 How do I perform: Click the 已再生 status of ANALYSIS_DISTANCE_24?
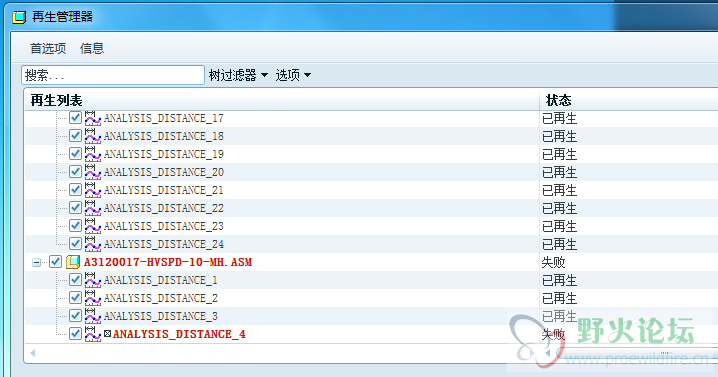tap(560, 244)
